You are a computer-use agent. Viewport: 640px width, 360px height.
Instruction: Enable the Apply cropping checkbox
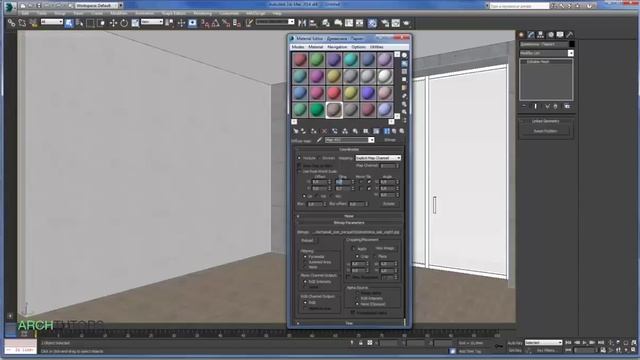click(x=353, y=249)
